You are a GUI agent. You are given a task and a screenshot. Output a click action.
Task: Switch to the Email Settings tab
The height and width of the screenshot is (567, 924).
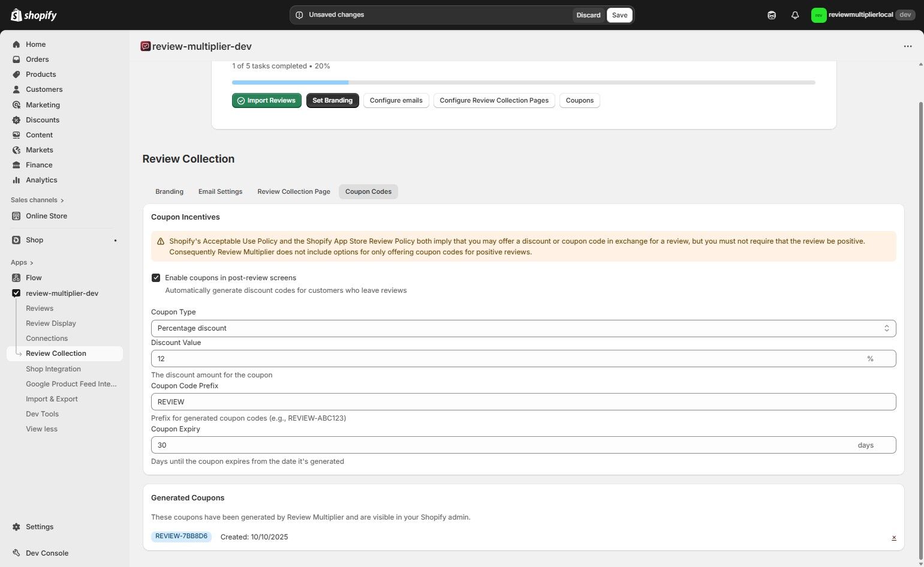pyautogui.click(x=220, y=191)
